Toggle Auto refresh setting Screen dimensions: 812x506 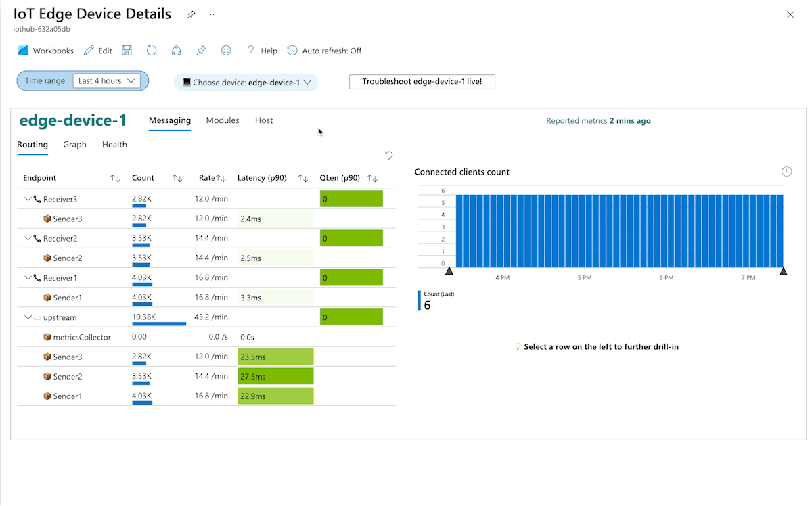pyautogui.click(x=324, y=51)
